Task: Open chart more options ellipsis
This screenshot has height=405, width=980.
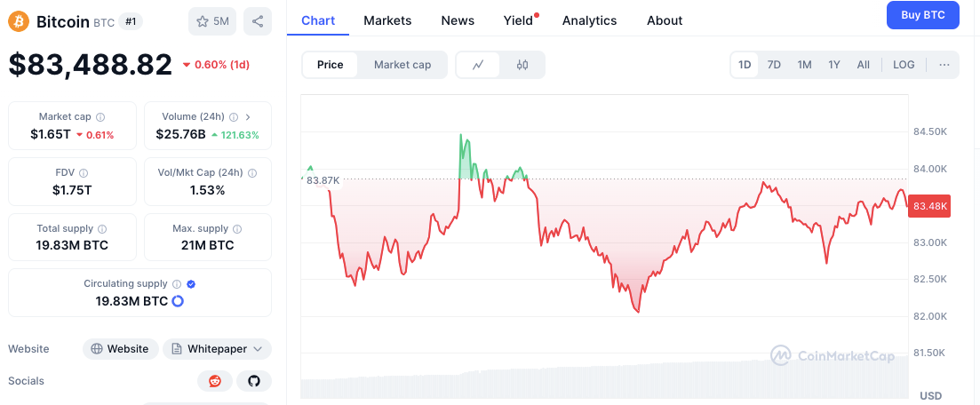Action: tap(944, 65)
